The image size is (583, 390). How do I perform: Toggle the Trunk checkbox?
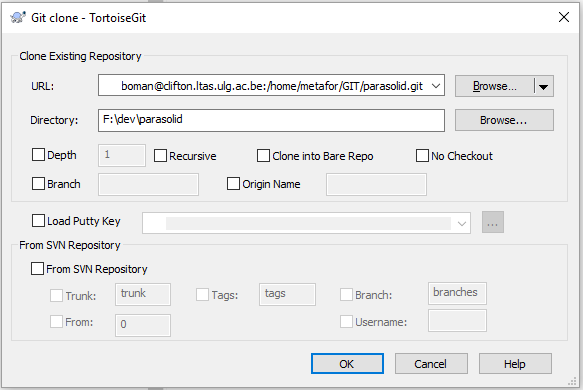56,296
